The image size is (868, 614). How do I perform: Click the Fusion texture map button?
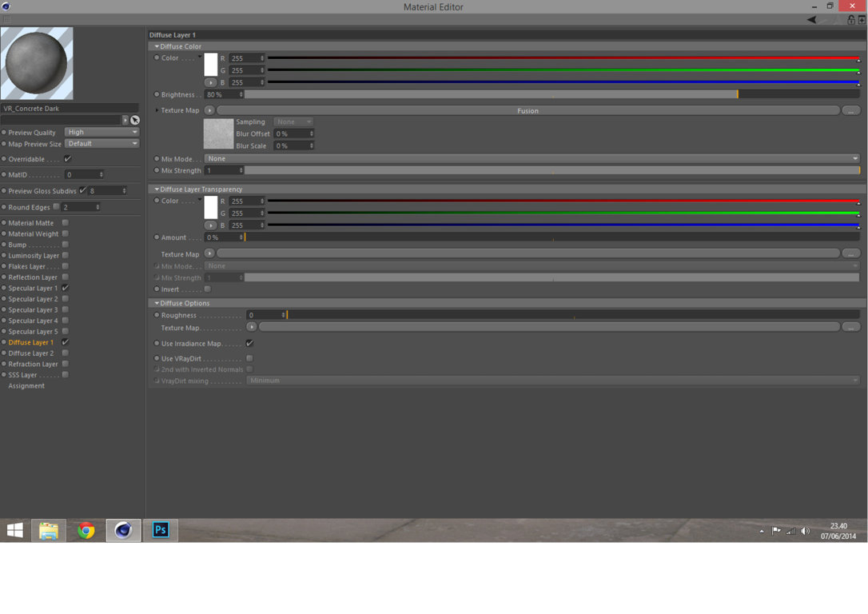pyautogui.click(x=528, y=111)
